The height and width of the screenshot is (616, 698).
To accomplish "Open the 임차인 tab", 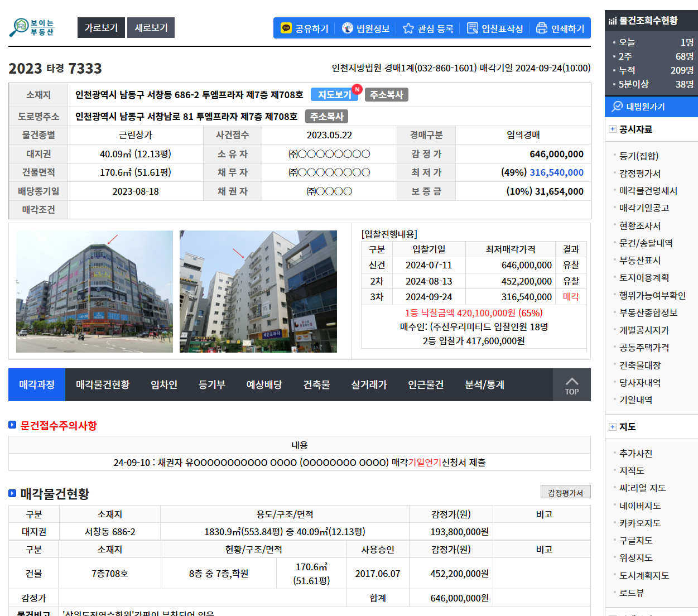I will (164, 385).
